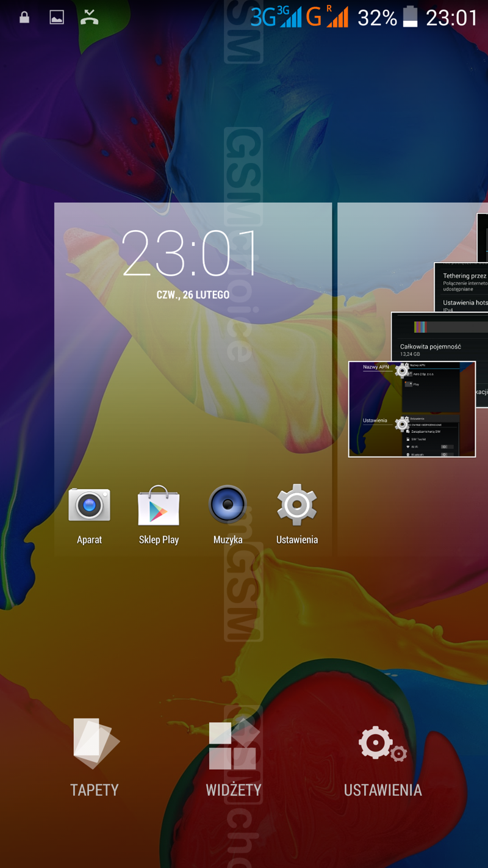Tap the 32% battery percentage text
Image resolution: width=488 pixels, height=868 pixels.
point(377,18)
